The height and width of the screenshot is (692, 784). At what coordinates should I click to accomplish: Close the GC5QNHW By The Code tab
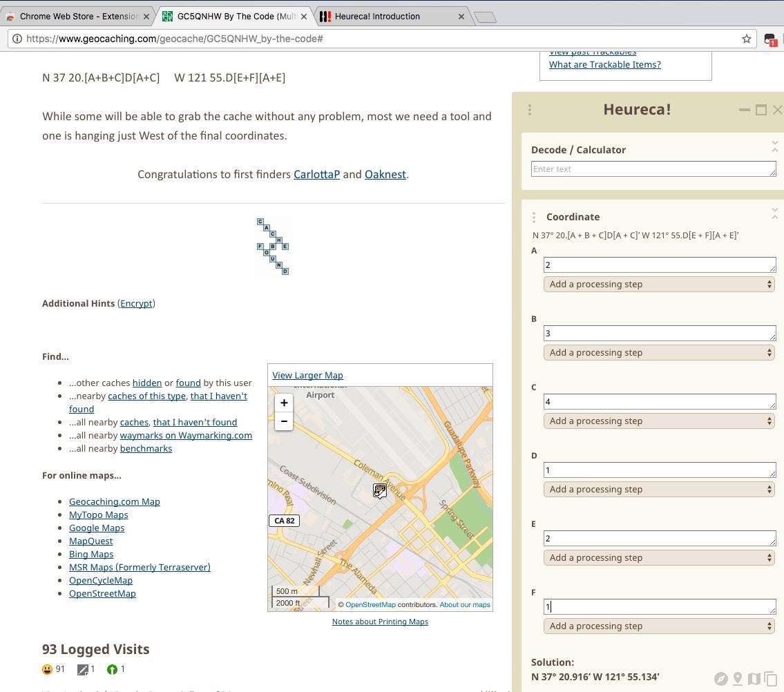[304, 17]
